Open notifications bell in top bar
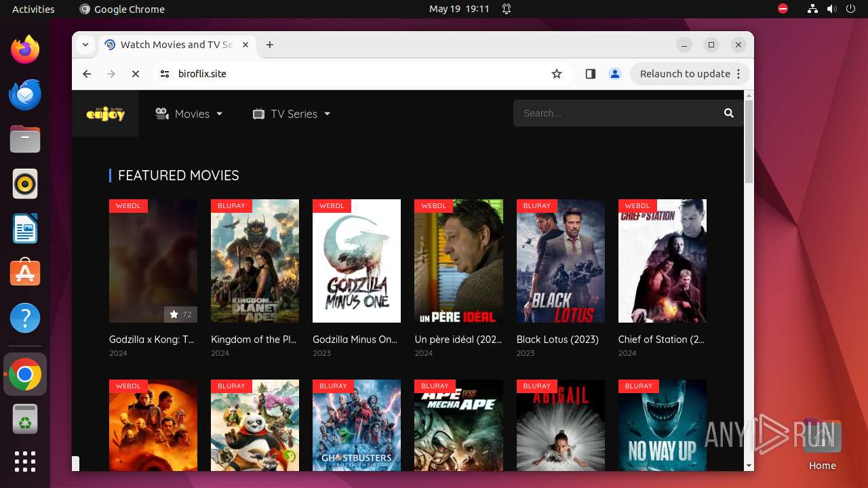868x488 pixels. pos(507,9)
